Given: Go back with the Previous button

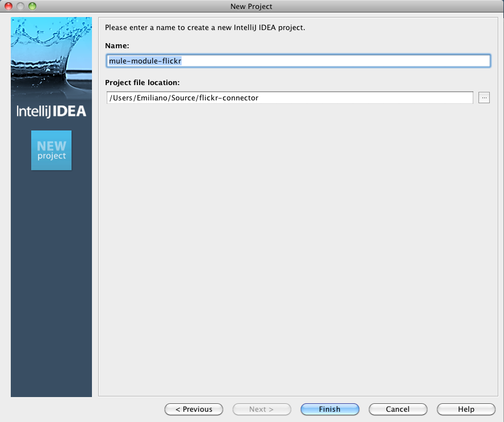Looking at the screenshot, I should [x=194, y=409].
